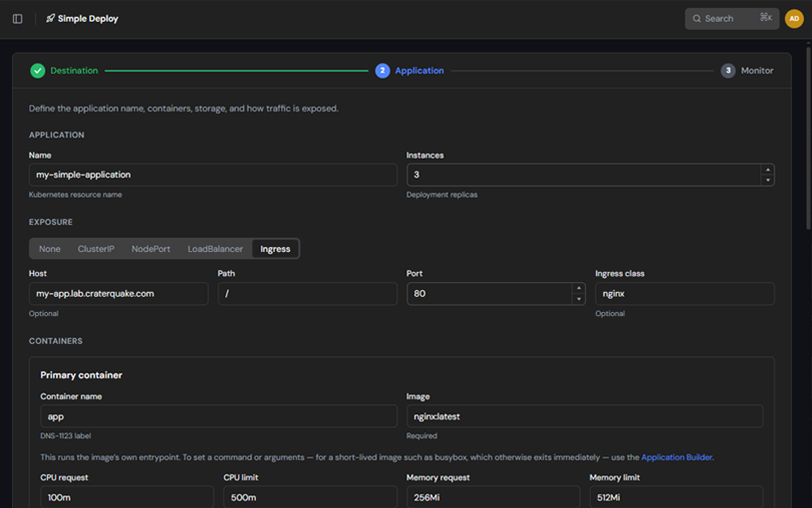Decrease Port value with down arrow
This screenshot has height=508, width=812.
tap(578, 299)
